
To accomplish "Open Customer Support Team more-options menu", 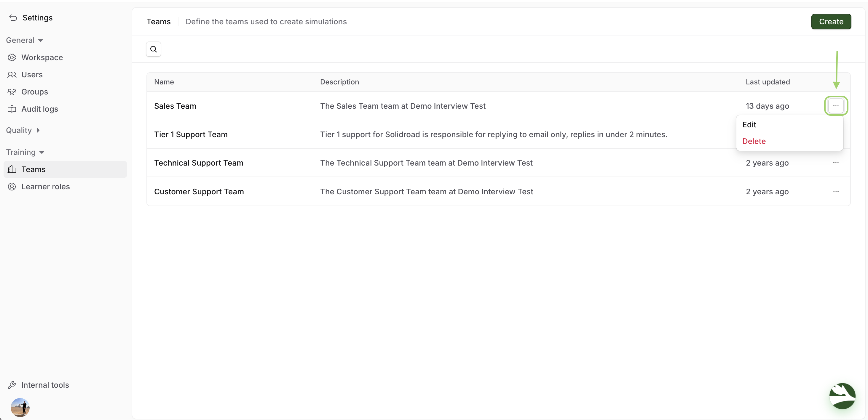I will (836, 191).
